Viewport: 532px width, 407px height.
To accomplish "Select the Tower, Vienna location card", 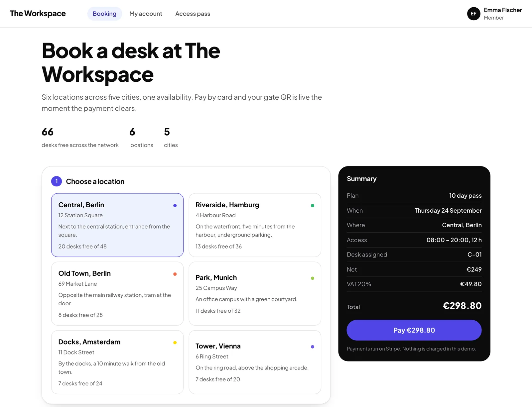I will coord(255,362).
